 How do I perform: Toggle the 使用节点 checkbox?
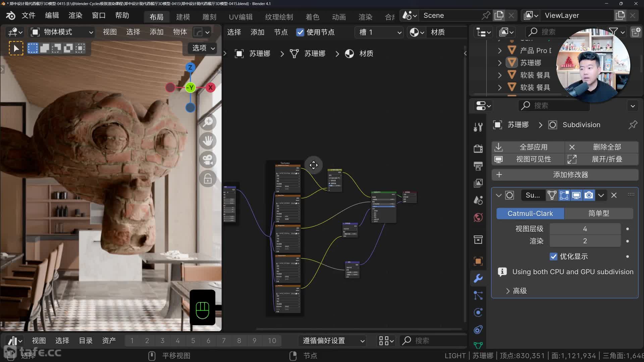tap(301, 32)
